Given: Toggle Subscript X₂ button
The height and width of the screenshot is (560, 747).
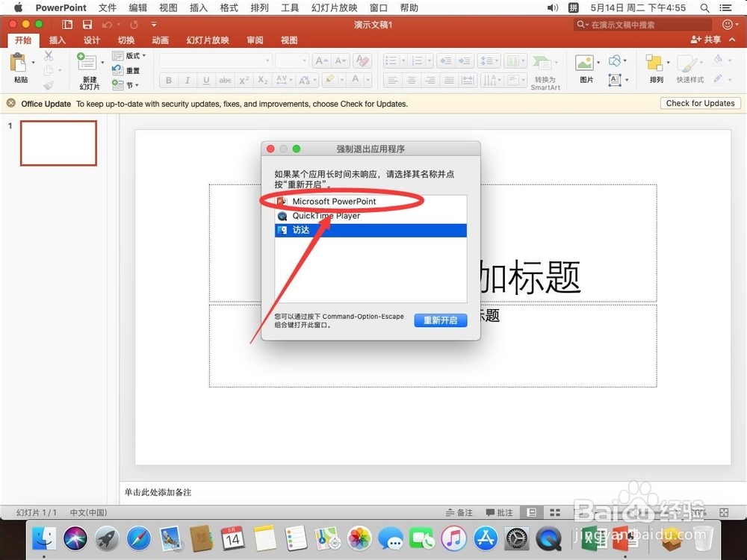Looking at the screenshot, I should pyautogui.click(x=262, y=81).
